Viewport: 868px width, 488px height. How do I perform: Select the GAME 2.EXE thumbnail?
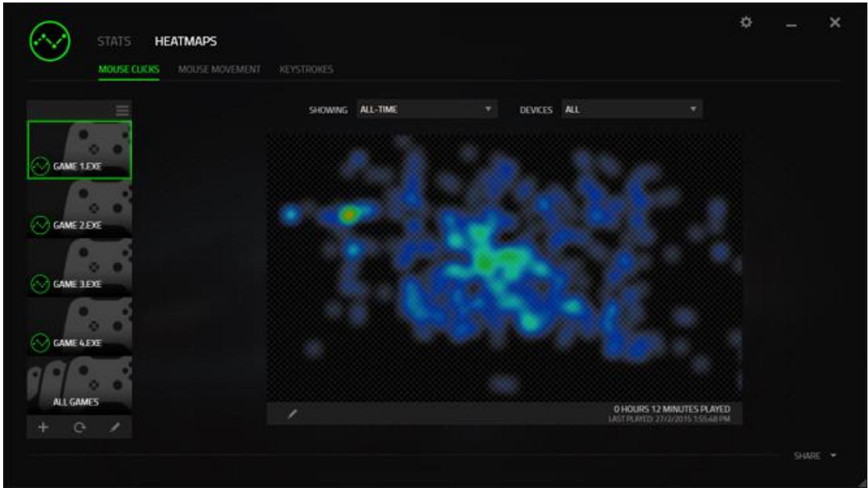[79, 208]
